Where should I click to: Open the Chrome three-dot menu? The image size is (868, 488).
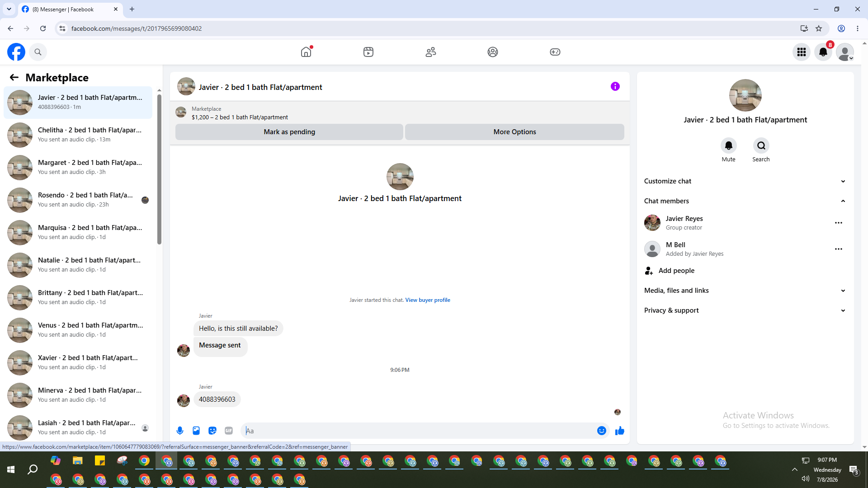pyautogui.click(x=858, y=28)
